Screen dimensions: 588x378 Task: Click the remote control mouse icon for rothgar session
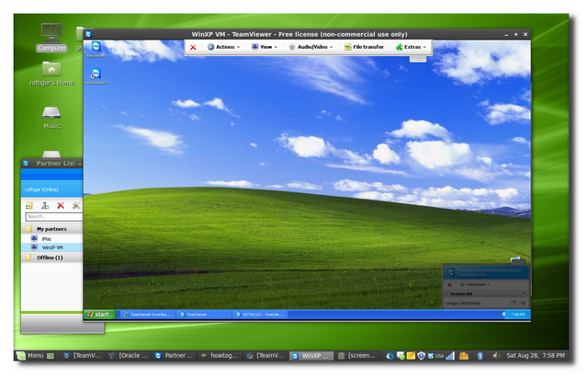click(x=514, y=303)
